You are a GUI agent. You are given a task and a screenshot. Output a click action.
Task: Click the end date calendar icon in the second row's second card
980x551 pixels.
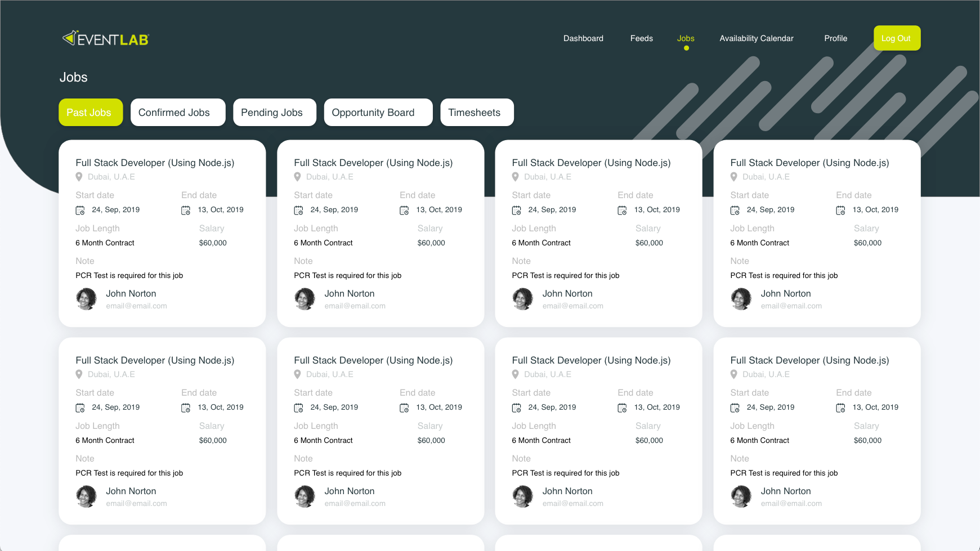click(x=404, y=408)
